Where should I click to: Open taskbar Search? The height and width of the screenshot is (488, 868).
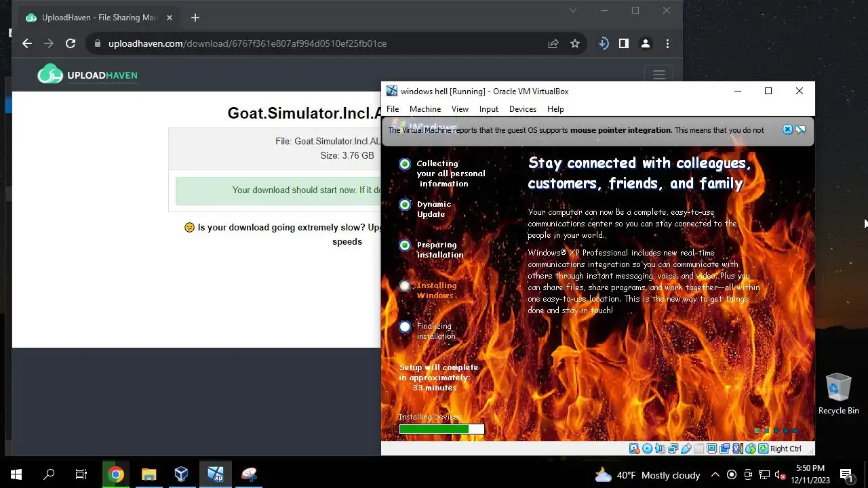click(x=49, y=474)
